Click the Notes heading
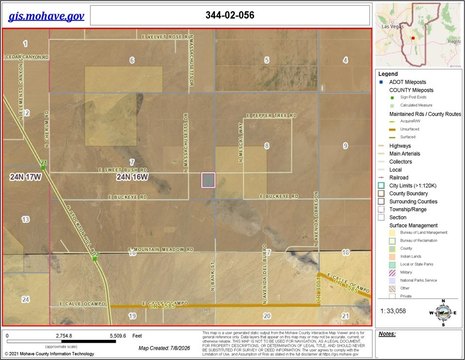This screenshot has width=465, height=360. point(387,334)
